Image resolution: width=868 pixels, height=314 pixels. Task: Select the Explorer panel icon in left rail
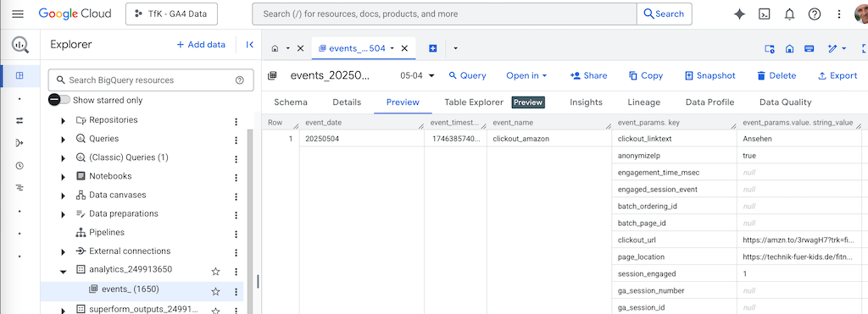(x=20, y=75)
